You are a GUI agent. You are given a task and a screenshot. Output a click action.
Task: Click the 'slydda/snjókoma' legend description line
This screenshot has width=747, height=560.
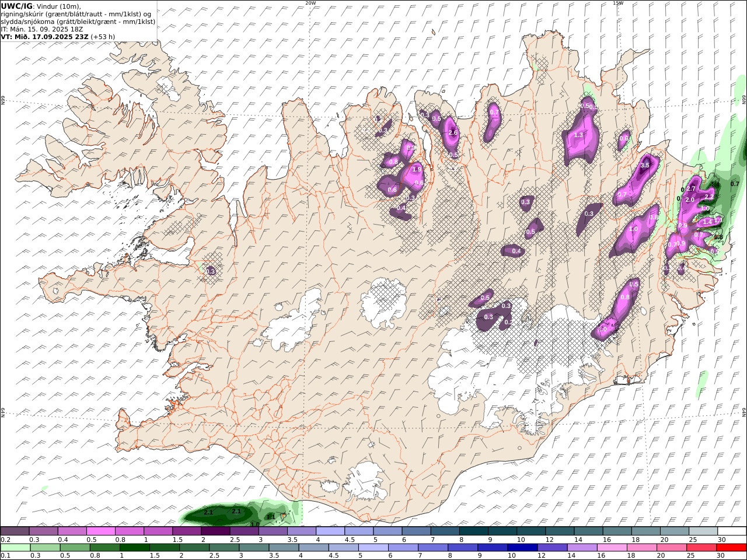[78, 22]
